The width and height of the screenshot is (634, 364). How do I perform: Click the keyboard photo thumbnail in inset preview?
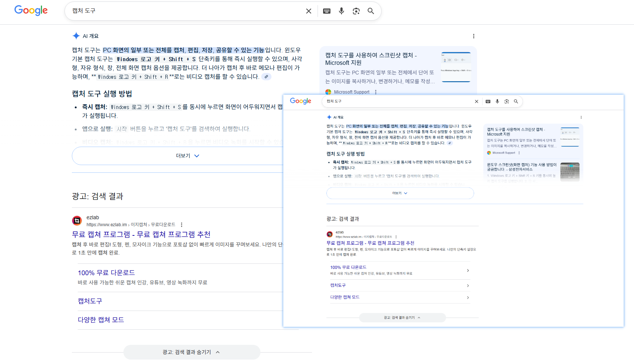coord(570,172)
